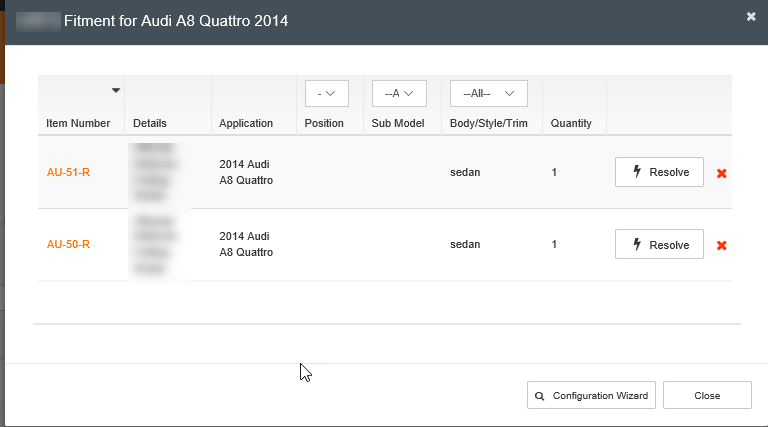768x427 pixels.
Task: Sort by Item Number using the arrow
Action: [x=116, y=90]
